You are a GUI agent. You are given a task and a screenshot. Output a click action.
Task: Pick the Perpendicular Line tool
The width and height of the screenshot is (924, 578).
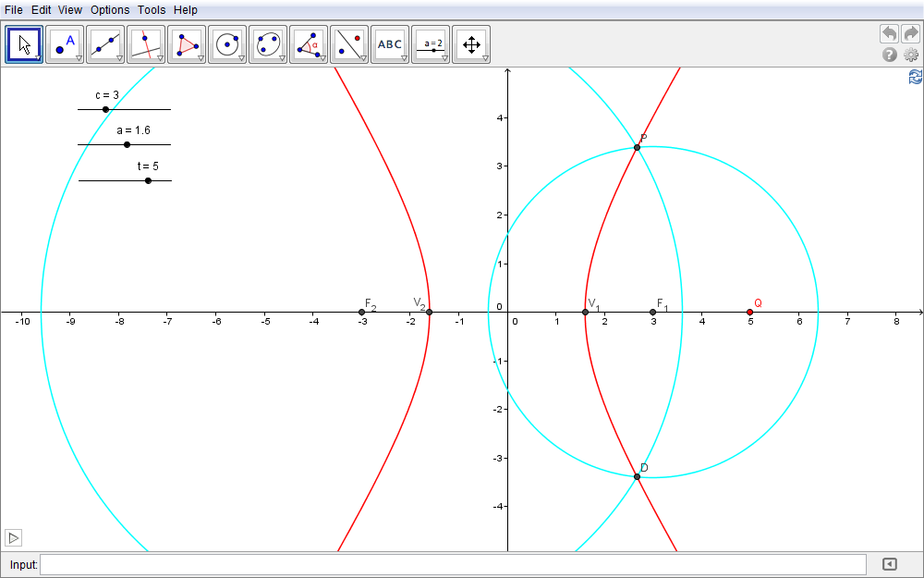click(146, 44)
